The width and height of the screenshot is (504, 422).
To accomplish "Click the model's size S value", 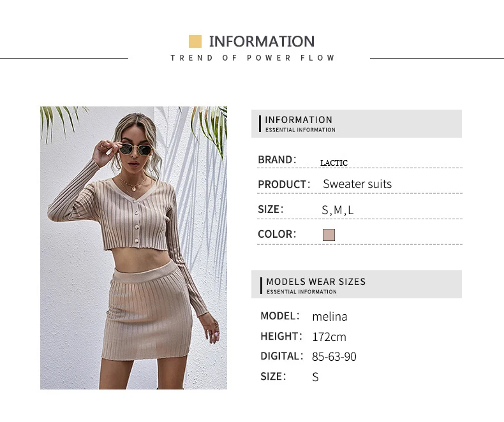I will tap(315, 377).
